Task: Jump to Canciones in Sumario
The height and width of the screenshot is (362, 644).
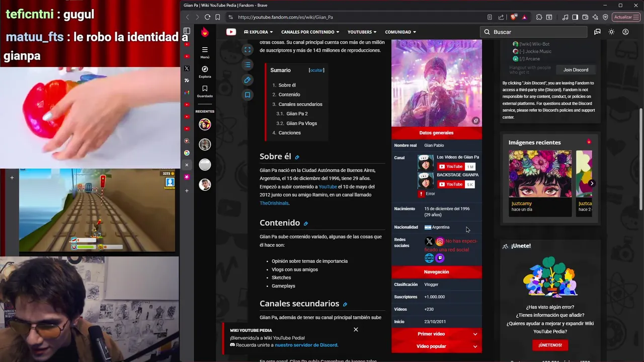Action: tap(289, 133)
